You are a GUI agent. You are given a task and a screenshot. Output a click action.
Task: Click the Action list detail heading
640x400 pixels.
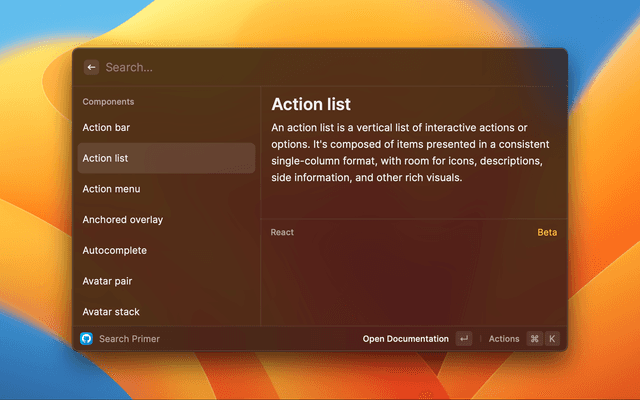[x=311, y=104]
